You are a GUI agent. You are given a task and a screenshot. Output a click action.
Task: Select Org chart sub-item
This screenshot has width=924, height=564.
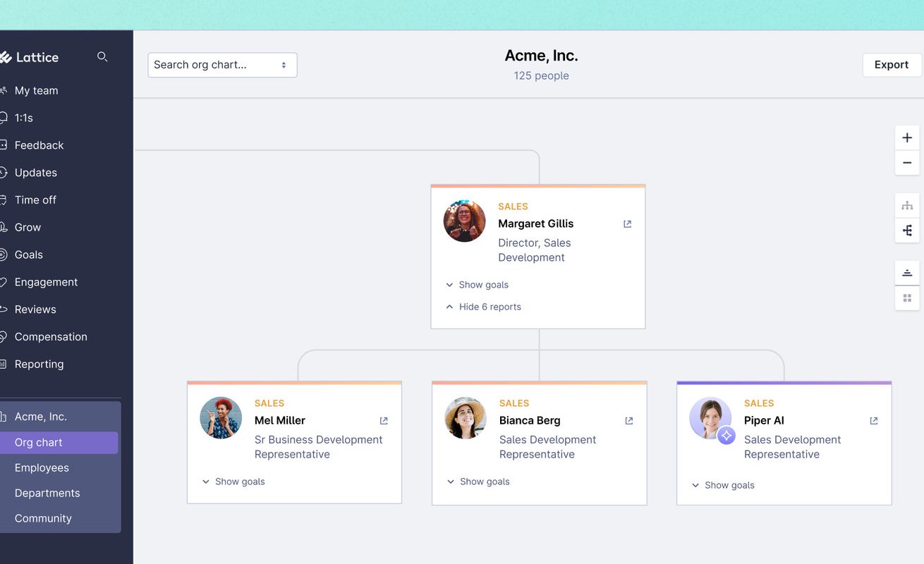[x=59, y=443]
